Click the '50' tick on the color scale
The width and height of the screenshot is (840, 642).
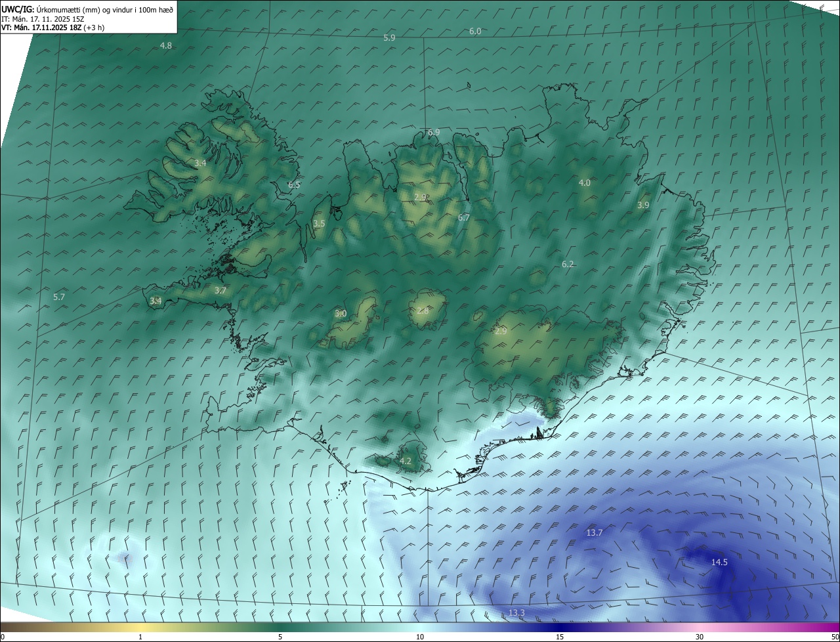point(835,637)
